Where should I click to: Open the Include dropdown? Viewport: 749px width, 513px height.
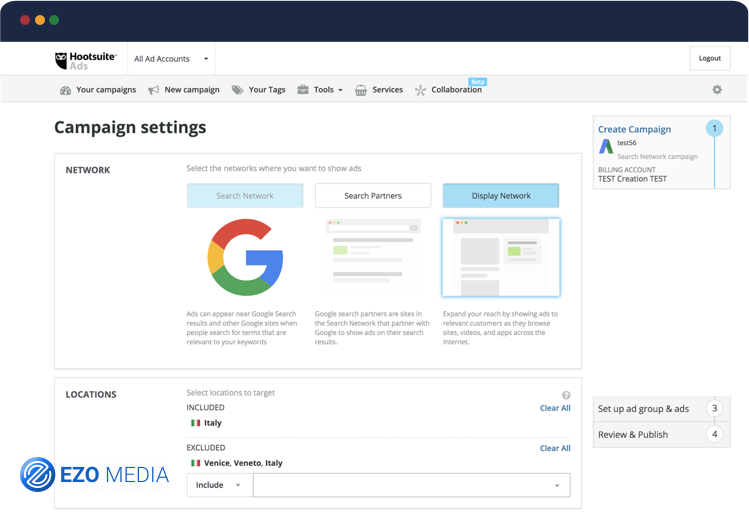[218, 485]
